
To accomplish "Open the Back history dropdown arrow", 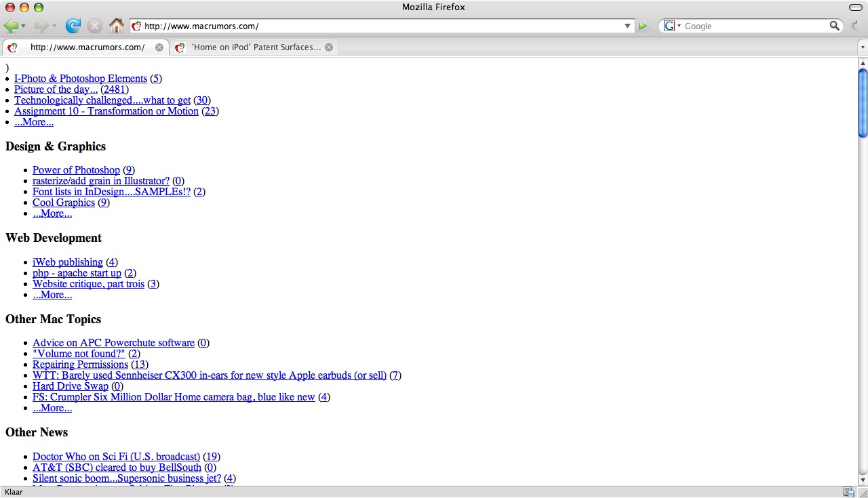I will point(24,26).
